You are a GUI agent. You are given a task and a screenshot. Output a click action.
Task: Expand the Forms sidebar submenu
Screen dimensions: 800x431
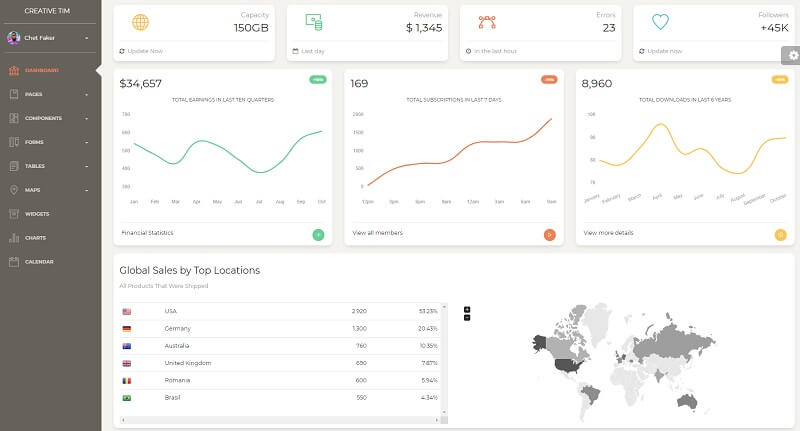click(x=48, y=142)
